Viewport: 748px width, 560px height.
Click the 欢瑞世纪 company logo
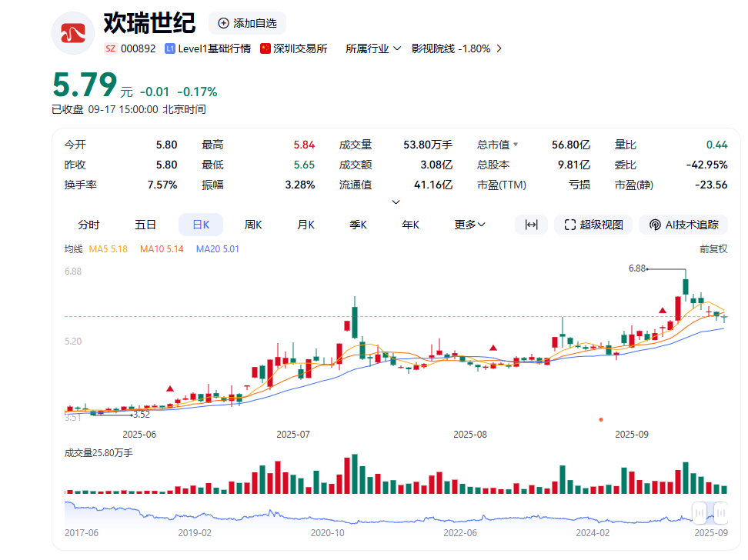pos(73,33)
